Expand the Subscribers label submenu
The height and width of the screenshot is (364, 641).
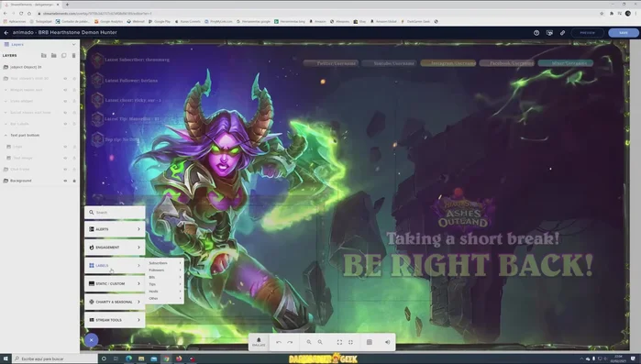165,263
